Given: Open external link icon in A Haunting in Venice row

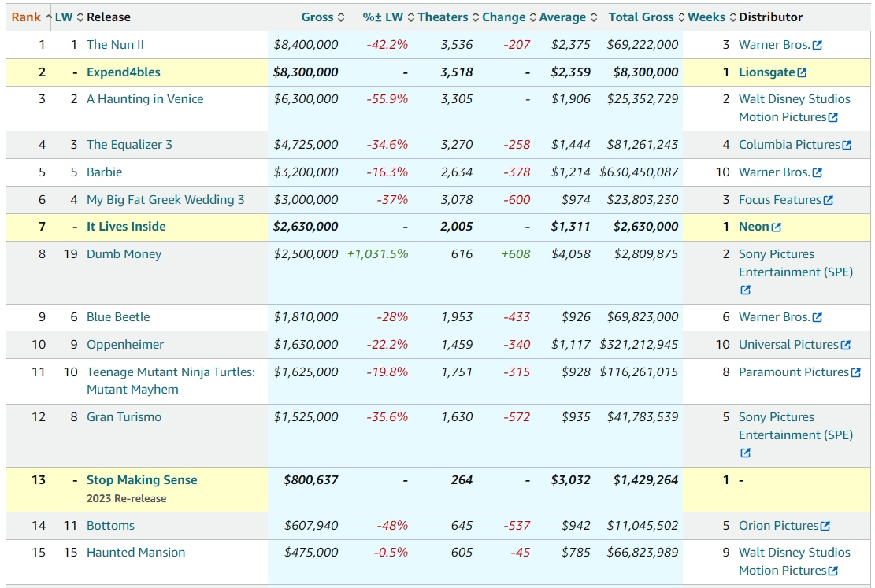Looking at the screenshot, I should pyautogui.click(x=833, y=118).
